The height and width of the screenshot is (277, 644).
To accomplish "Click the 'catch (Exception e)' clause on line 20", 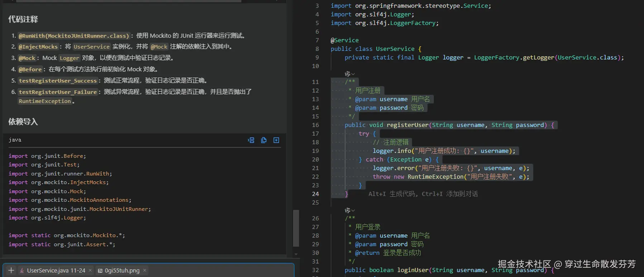I will (x=399, y=160).
